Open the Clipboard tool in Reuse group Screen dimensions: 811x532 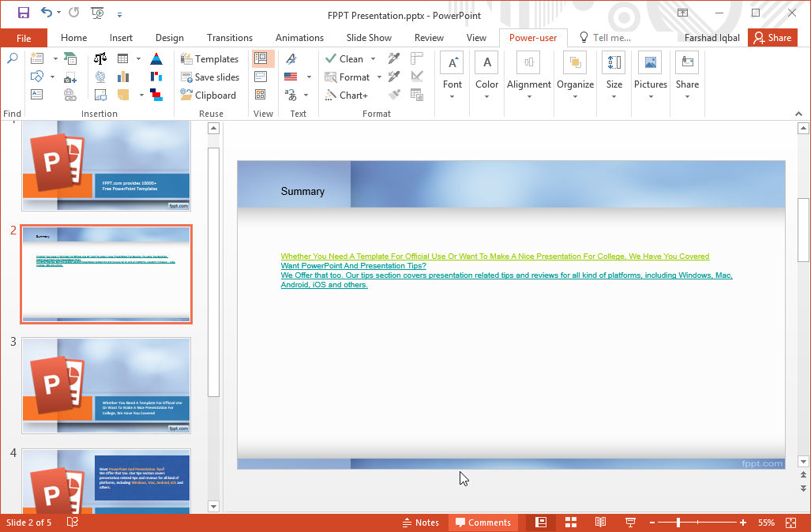pyautogui.click(x=210, y=95)
